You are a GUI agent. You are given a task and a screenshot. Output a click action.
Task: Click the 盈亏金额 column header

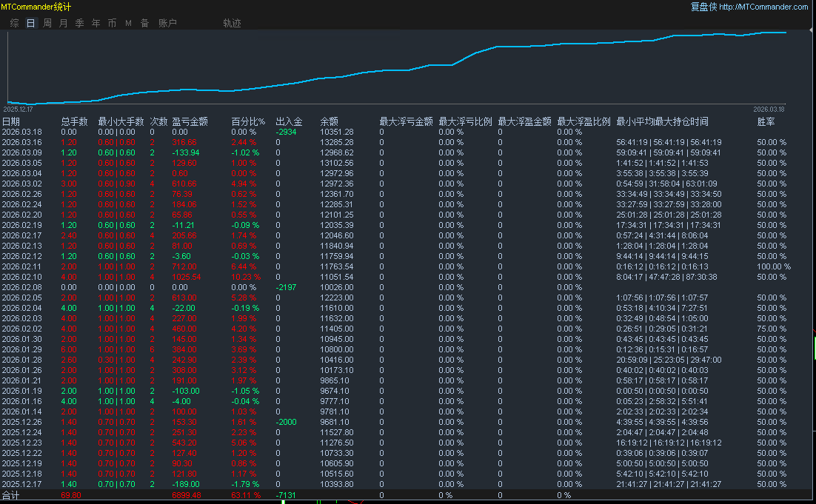pyautogui.click(x=190, y=121)
